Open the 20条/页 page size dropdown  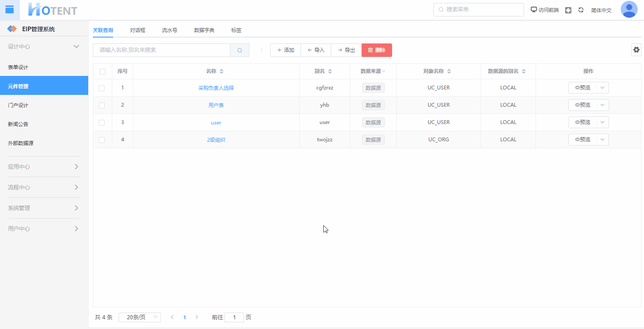(139, 317)
